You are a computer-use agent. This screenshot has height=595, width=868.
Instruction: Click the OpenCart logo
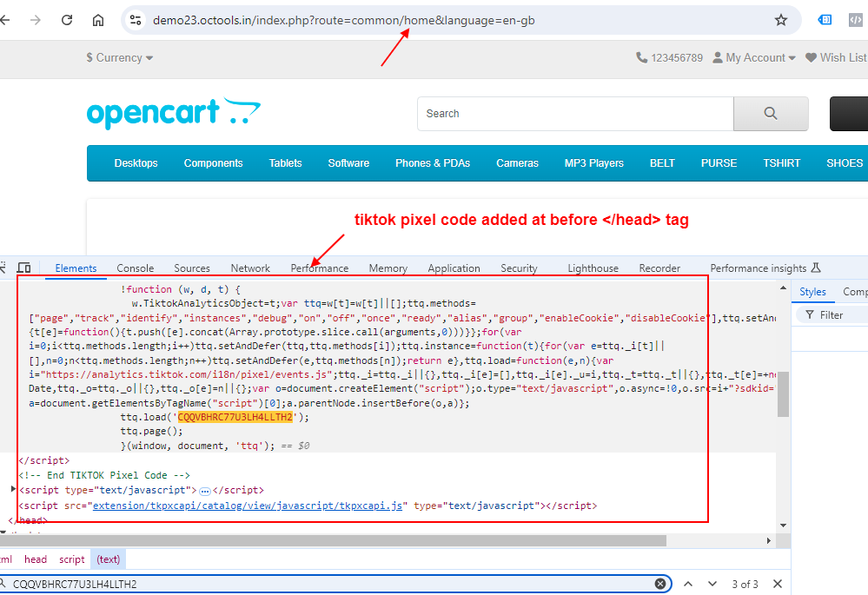point(173,113)
